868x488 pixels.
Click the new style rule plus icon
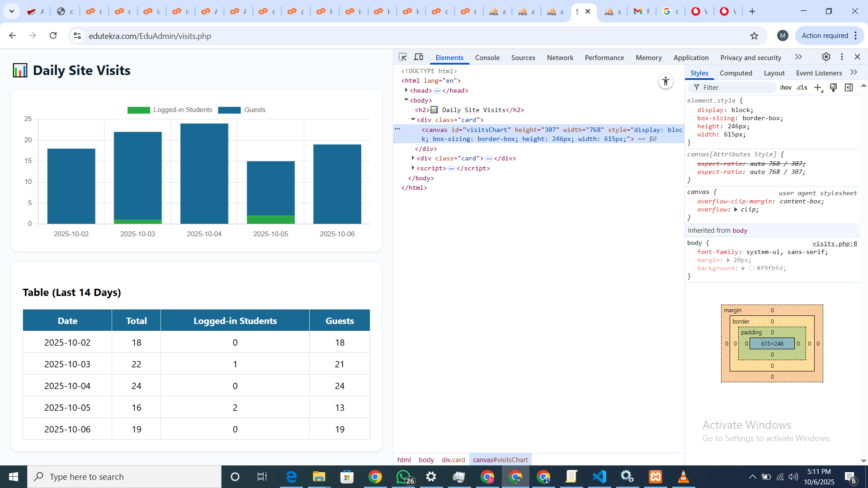(x=818, y=88)
